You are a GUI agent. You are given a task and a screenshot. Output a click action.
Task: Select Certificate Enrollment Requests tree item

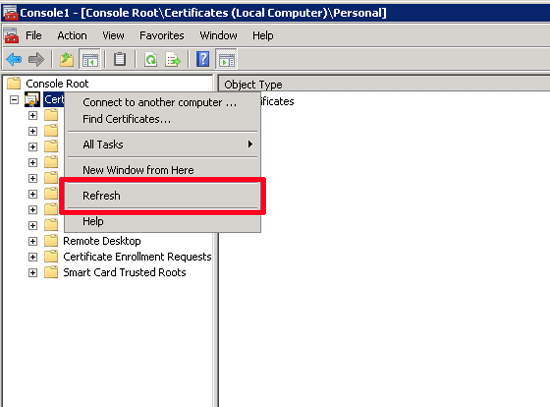137,257
